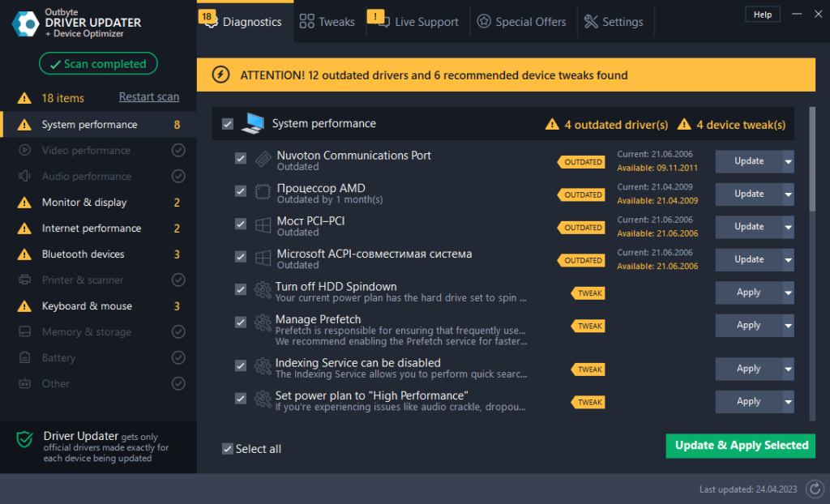Click the warning icon beside 4 outdated driver(s)
The height and width of the screenshot is (504, 830).
(552, 124)
